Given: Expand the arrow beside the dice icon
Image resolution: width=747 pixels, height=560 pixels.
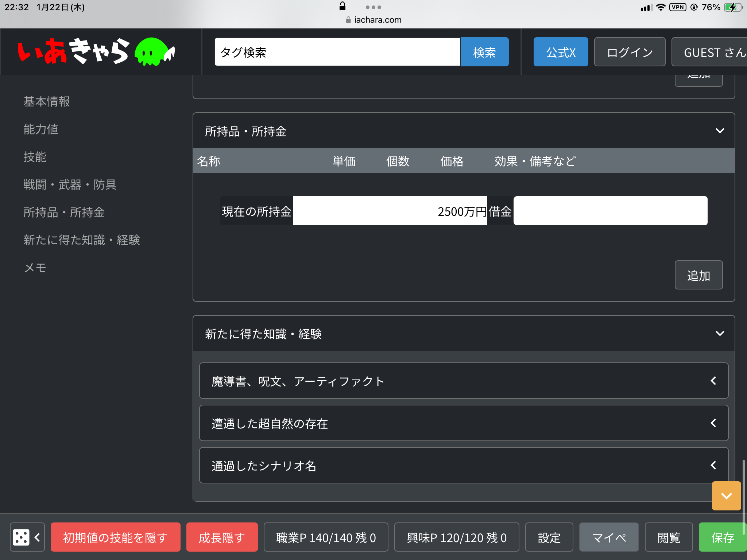Looking at the screenshot, I should pyautogui.click(x=37, y=537).
